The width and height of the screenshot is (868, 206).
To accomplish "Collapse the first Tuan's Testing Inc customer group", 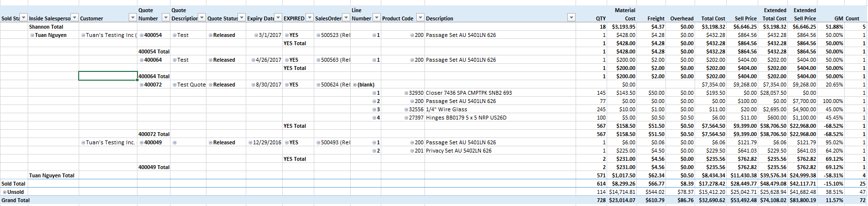I will coord(83,35).
